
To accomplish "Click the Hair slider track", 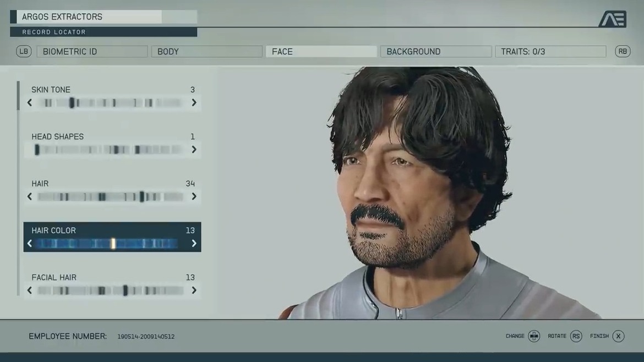I will pos(110,196).
